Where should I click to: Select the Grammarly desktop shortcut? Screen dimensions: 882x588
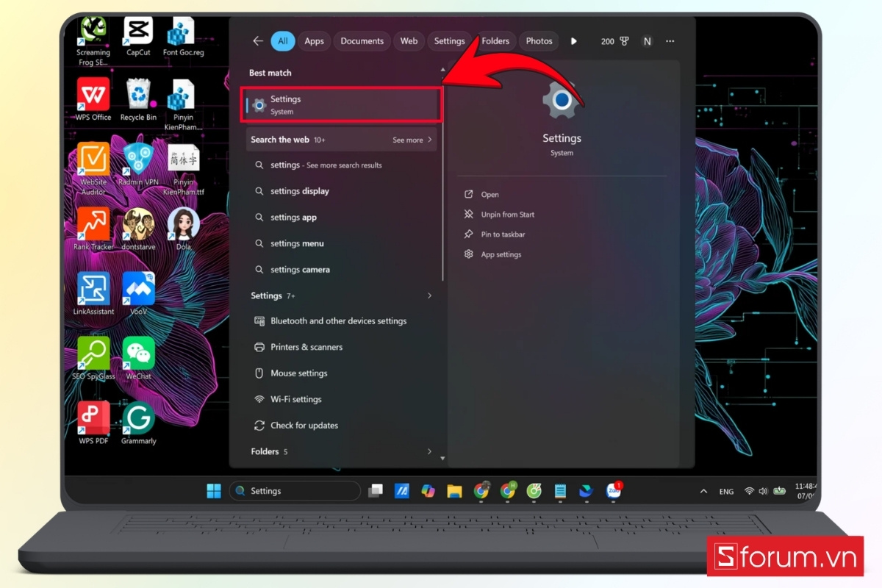tap(138, 423)
